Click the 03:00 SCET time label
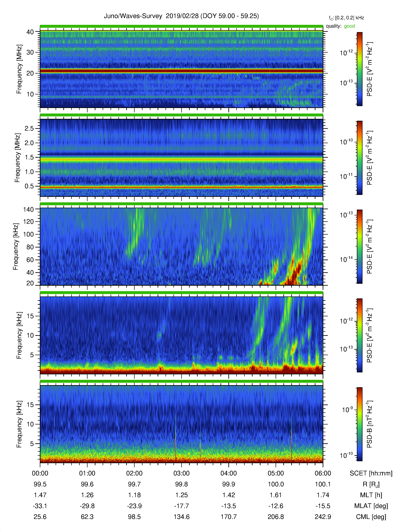The width and height of the screenshot is (411, 532). click(181, 473)
